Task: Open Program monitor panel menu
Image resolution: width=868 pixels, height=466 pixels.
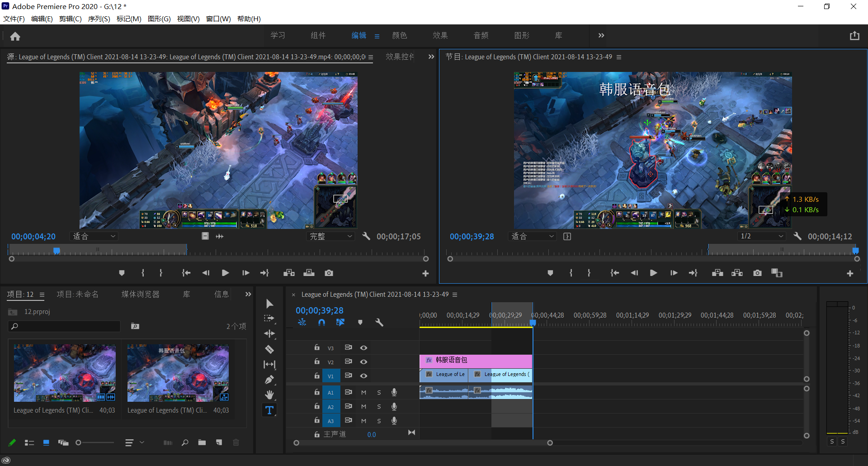Action: coord(619,57)
